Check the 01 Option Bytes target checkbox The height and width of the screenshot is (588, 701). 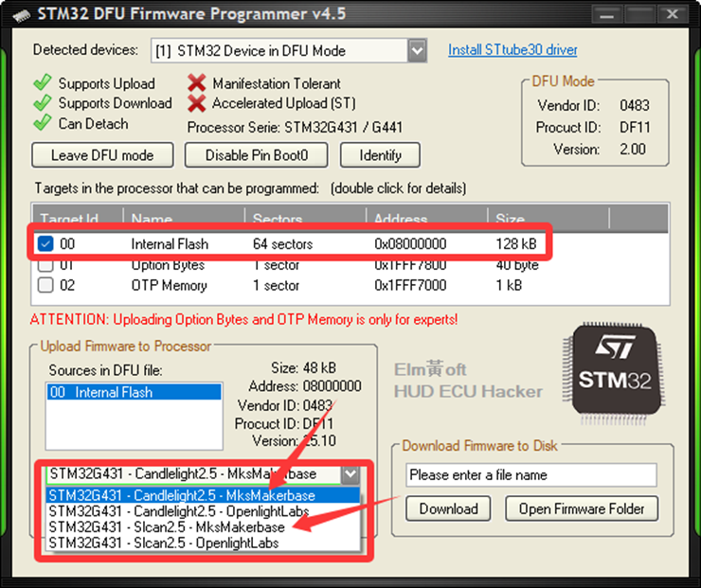click(45, 265)
